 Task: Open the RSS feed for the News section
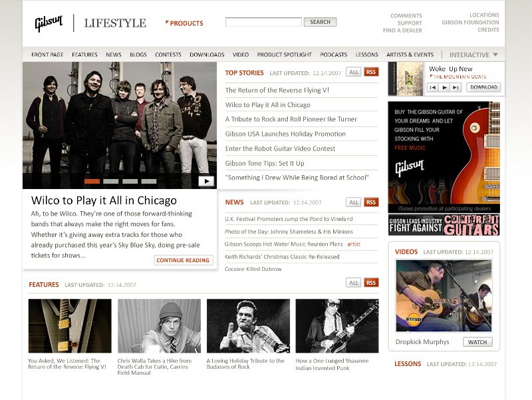(x=371, y=202)
